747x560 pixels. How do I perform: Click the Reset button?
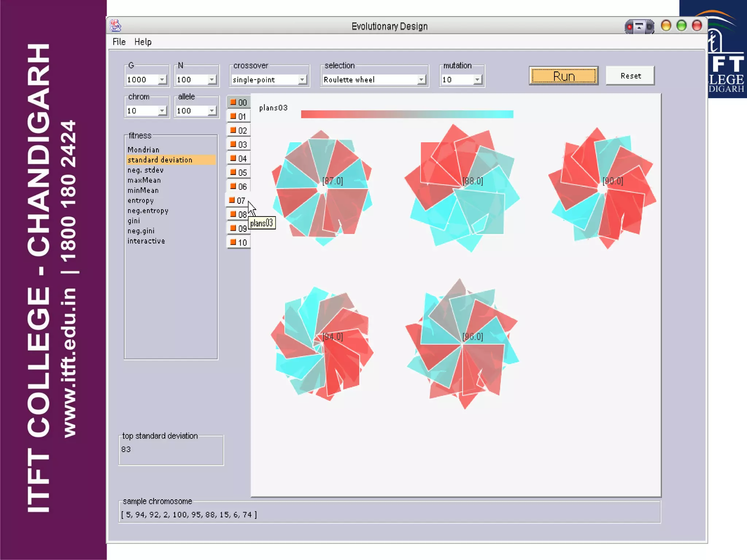tap(630, 76)
